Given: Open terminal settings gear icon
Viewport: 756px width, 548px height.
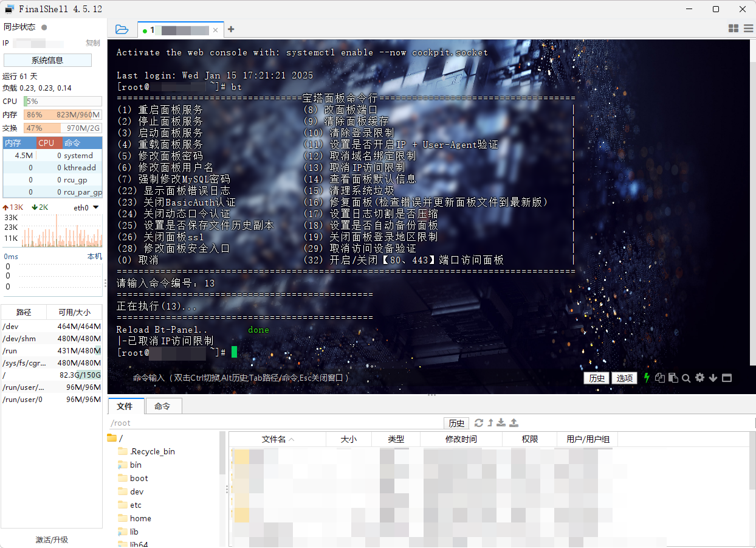Looking at the screenshot, I should point(699,378).
